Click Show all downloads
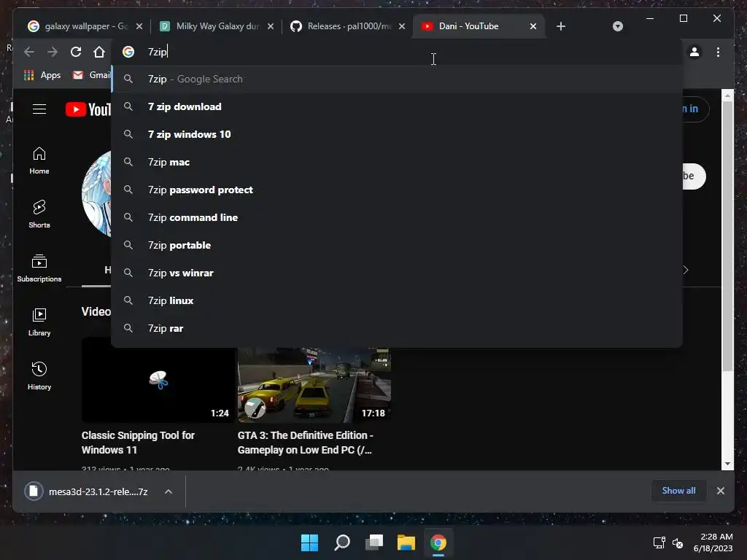The image size is (747, 560). coord(678,491)
